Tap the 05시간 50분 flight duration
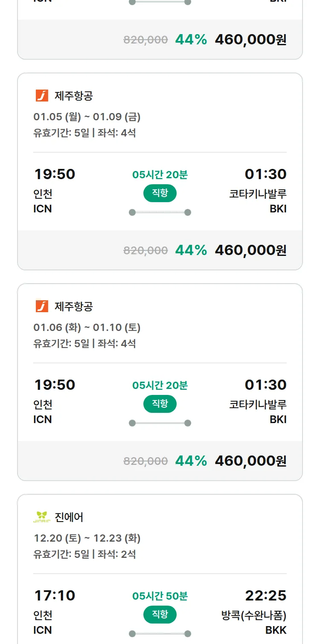The height and width of the screenshot is (644, 320). tap(160, 596)
